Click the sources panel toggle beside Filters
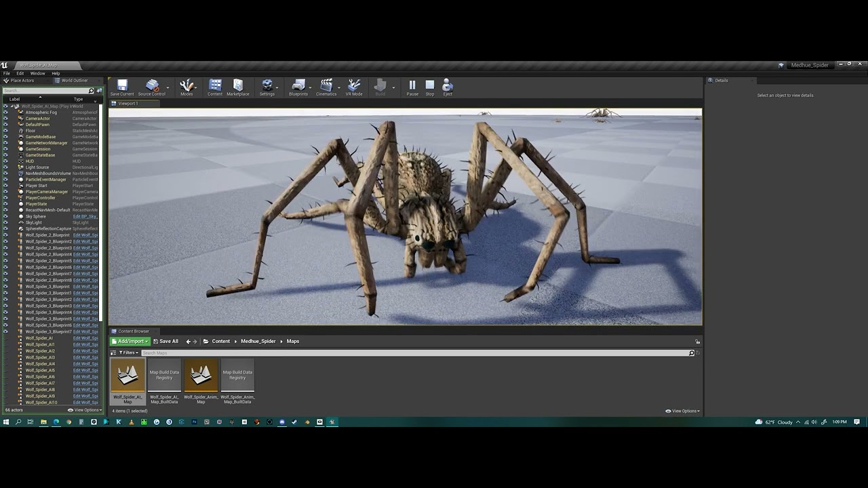Screen dimensions: 868x488 point(113,353)
